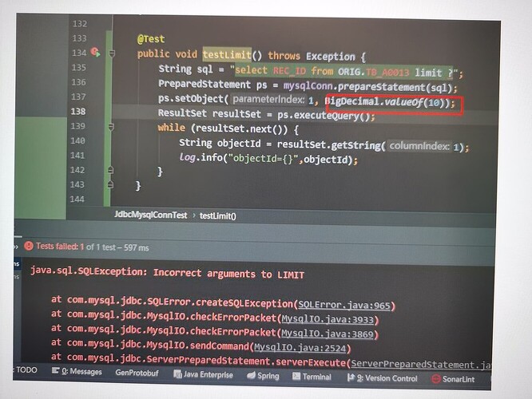Collapse the while loop fold marker at line 139
This screenshot has height=399, width=532.
(x=111, y=127)
